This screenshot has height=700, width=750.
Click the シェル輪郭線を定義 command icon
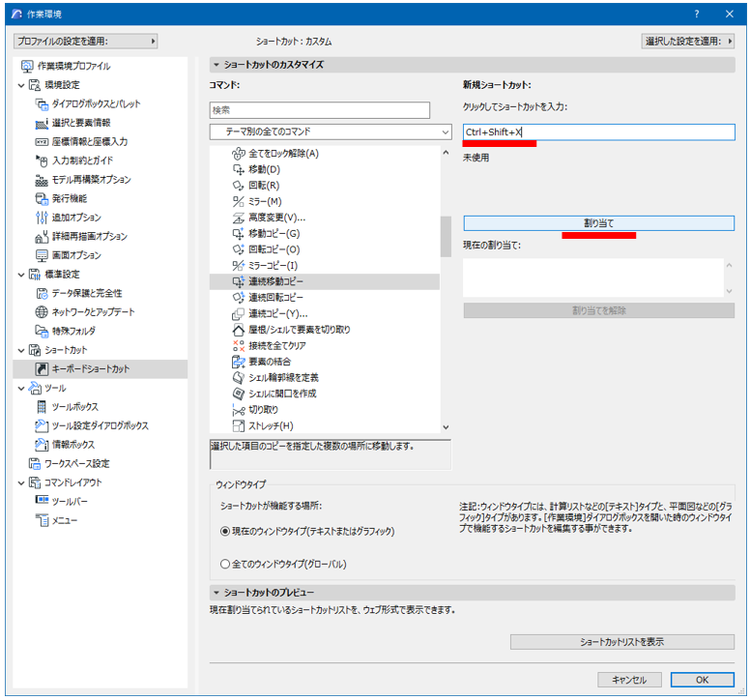tap(238, 377)
